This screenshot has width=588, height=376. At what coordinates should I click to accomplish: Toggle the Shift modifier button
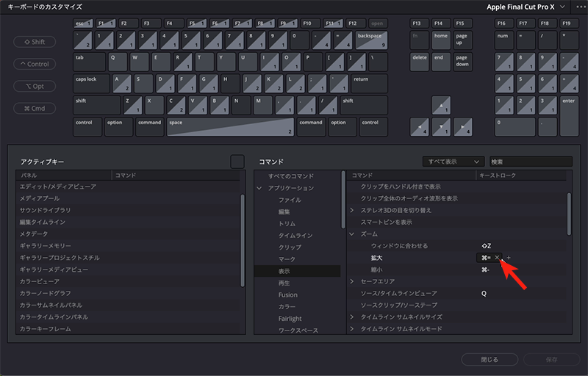pos(35,42)
